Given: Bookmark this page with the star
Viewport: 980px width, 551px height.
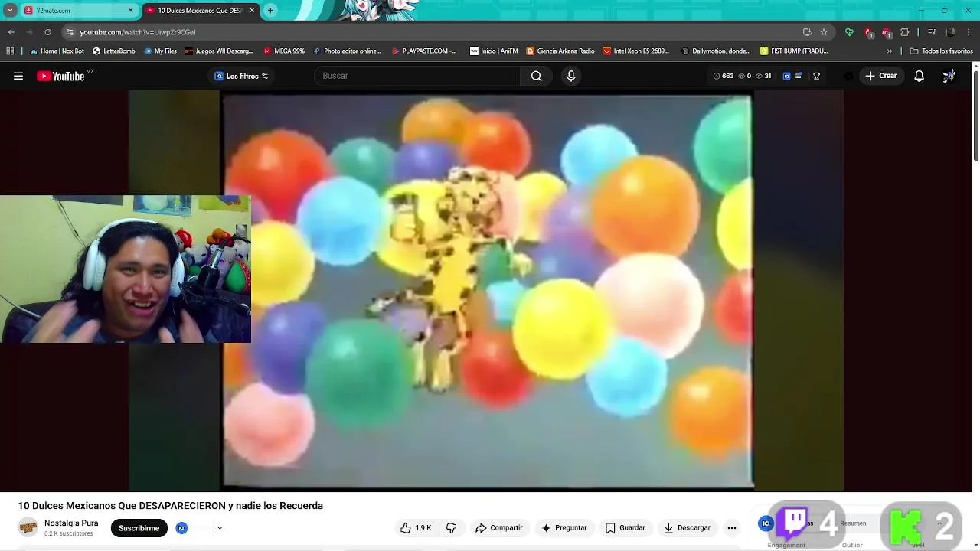Looking at the screenshot, I should [824, 32].
